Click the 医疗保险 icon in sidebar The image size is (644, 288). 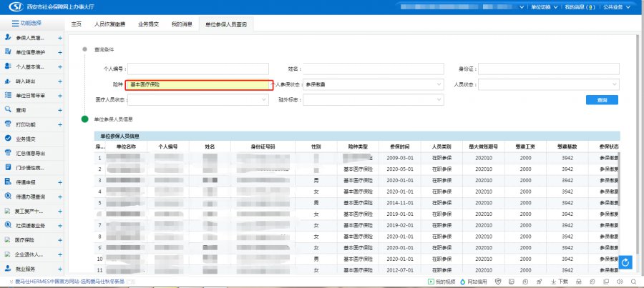[x=8, y=239]
